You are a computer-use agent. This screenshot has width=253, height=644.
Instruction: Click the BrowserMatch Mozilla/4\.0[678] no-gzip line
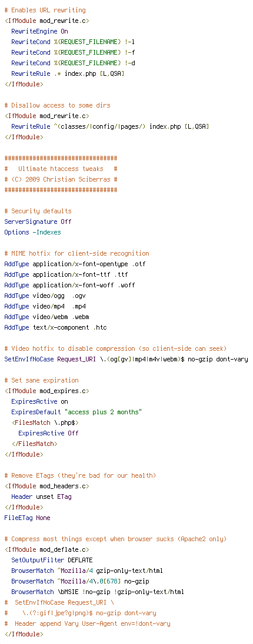[80, 582]
